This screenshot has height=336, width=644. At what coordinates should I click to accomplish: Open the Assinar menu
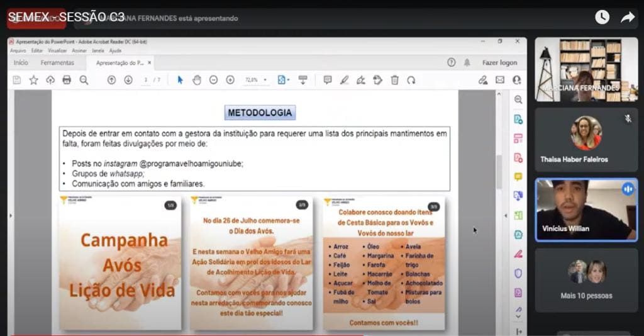coord(79,50)
